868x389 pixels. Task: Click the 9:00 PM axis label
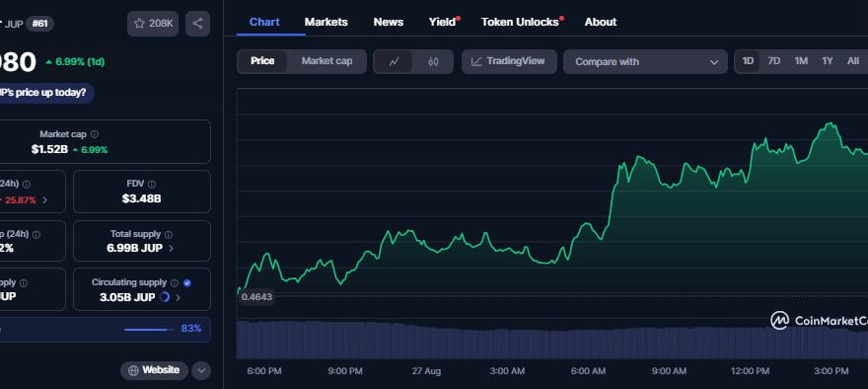click(345, 371)
